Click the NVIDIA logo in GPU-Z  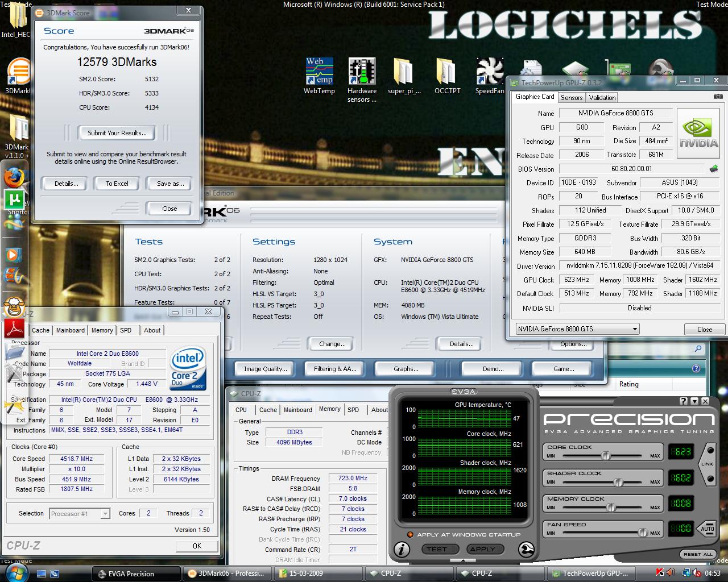pyautogui.click(x=699, y=132)
